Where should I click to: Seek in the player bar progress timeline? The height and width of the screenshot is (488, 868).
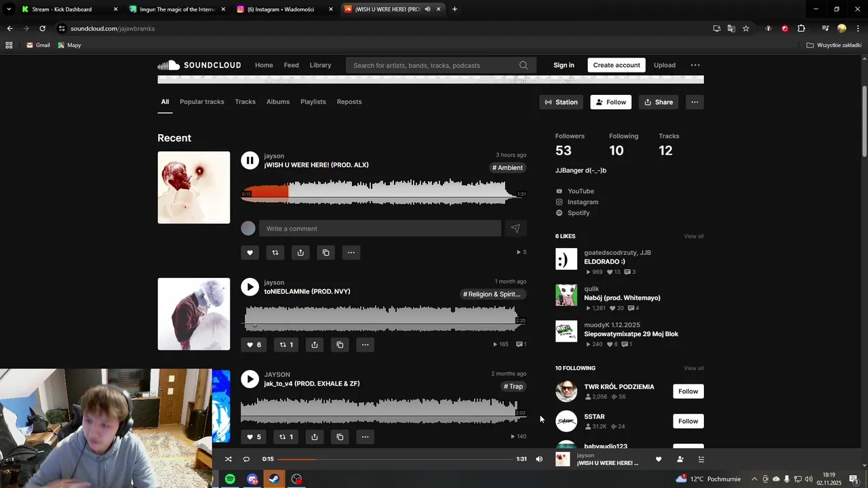(395, 459)
